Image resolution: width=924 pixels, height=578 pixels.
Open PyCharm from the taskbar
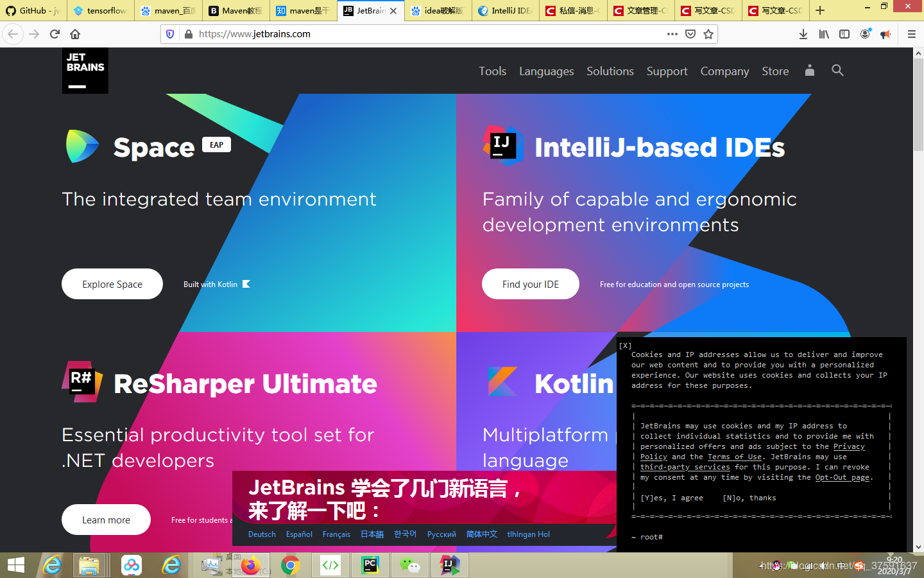[370, 565]
